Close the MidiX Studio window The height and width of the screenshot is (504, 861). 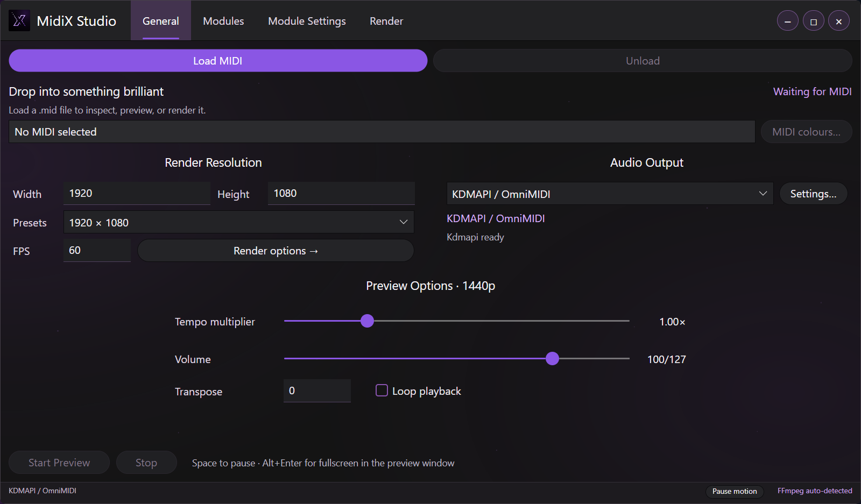839,22
